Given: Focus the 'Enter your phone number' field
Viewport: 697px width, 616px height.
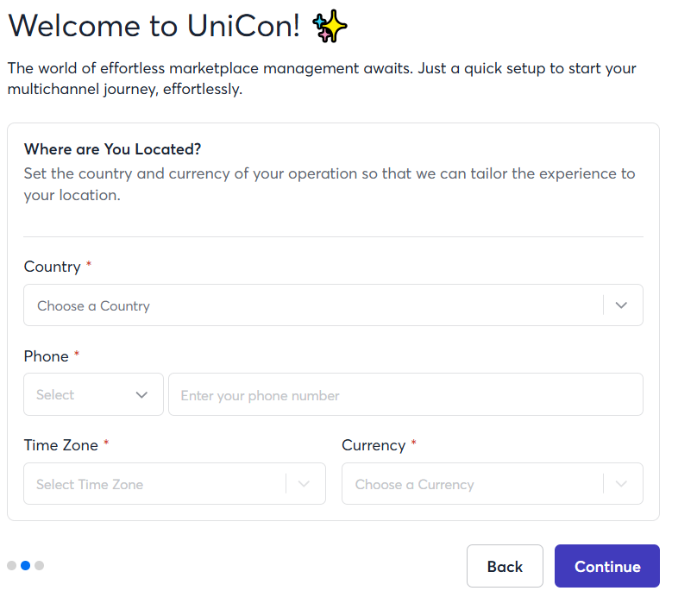Looking at the screenshot, I should [405, 395].
